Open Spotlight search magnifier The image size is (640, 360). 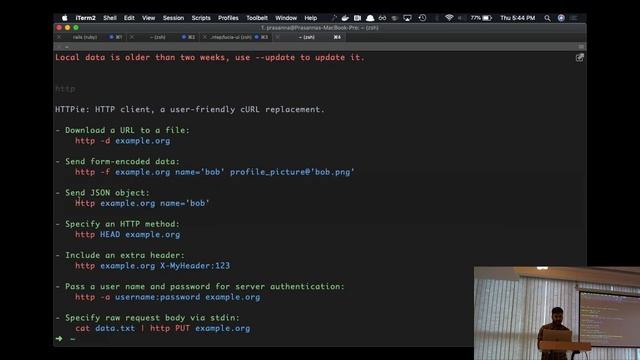coord(547,18)
